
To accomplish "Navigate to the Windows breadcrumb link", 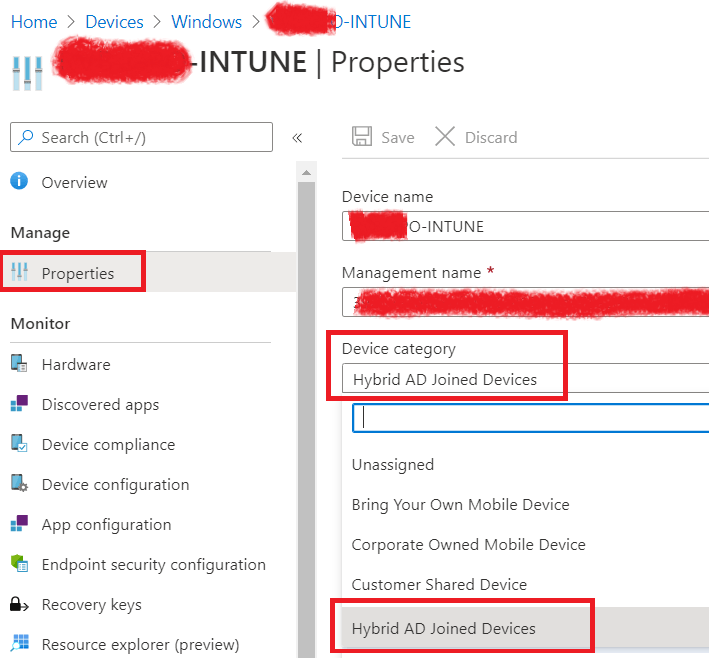I will point(206,22).
